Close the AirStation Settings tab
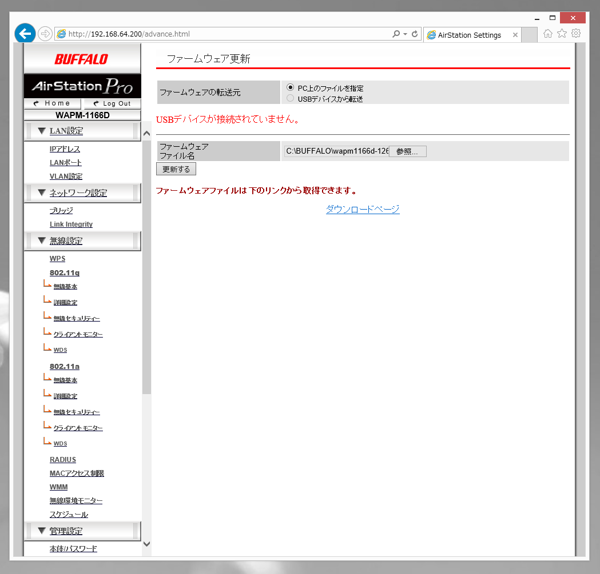The width and height of the screenshot is (600, 574). pos(515,35)
